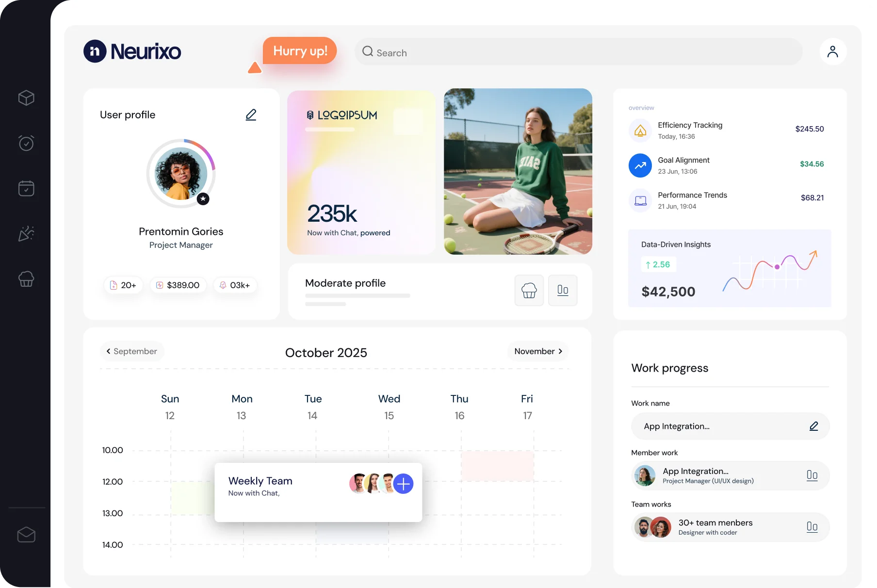Image resolution: width=877 pixels, height=588 pixels.
Task: Click Prentomin Gories profile avatar
Action: [181, 174]
